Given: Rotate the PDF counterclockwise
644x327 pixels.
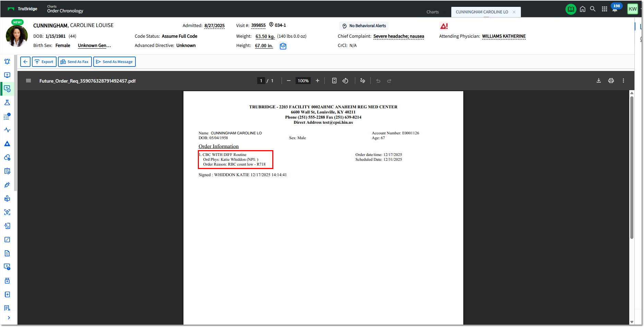Looking at the screenshot, I should coord(345,81).
